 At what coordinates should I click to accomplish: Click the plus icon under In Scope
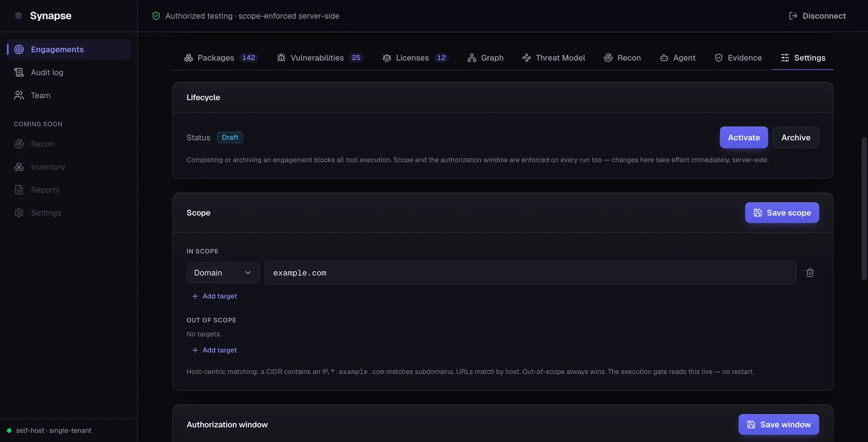coord(195,296)
